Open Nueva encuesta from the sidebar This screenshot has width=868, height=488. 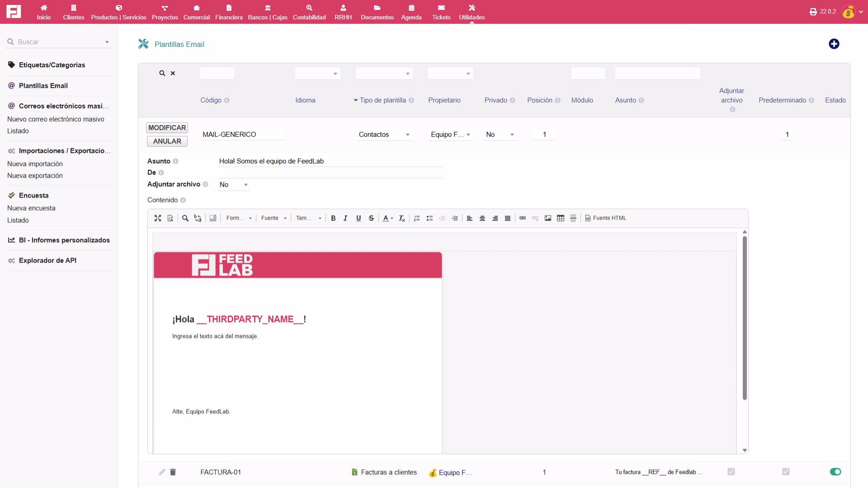(x=31, y=208)
